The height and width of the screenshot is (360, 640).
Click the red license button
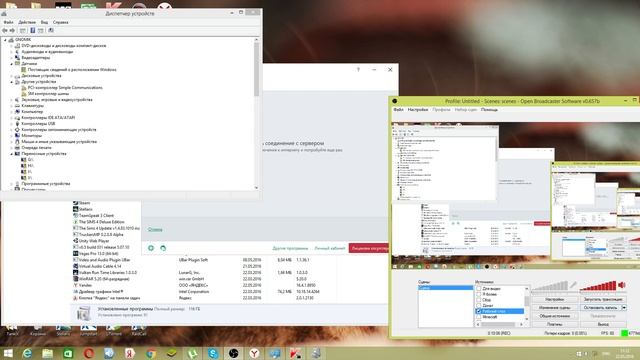(369, 248)
